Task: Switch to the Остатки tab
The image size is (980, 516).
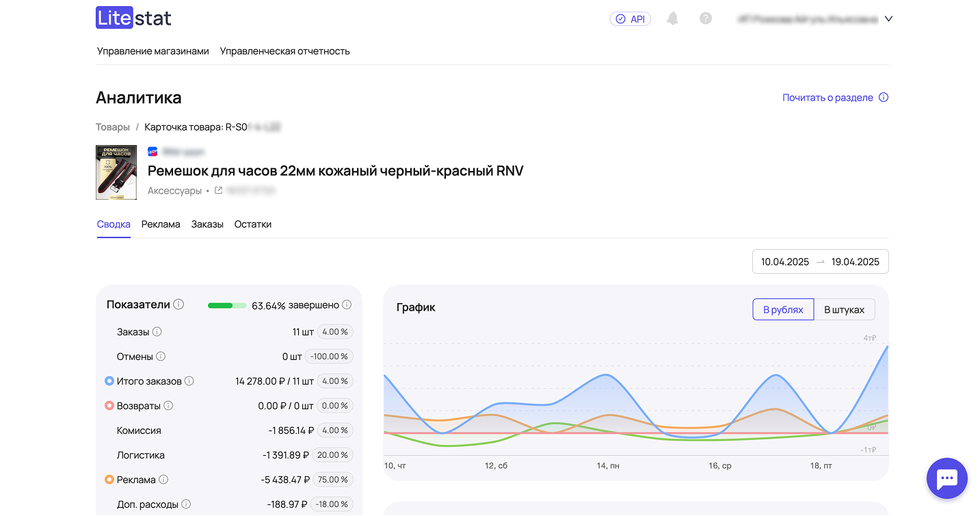Action: (253, 224)
